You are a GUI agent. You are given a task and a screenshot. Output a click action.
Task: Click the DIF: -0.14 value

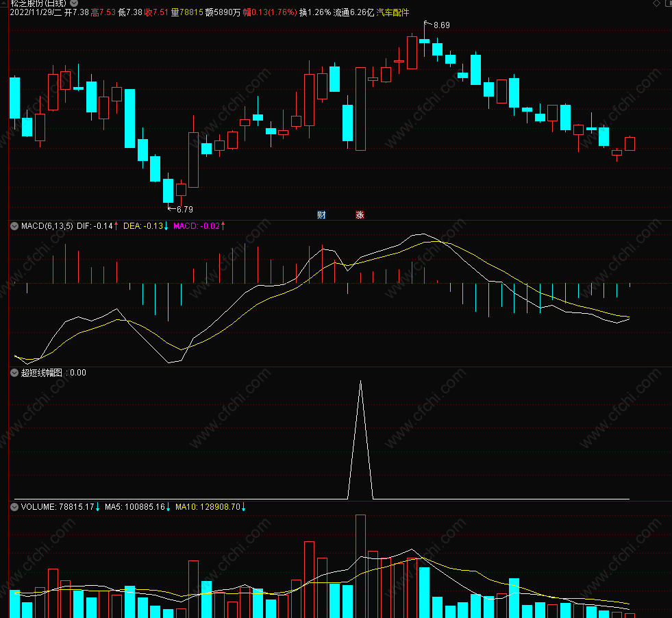point(95,226)
